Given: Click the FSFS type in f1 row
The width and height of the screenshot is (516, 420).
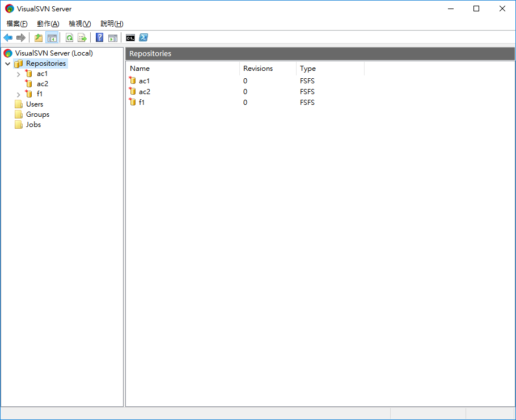Looking at the screenshot, I should point(307,103).
